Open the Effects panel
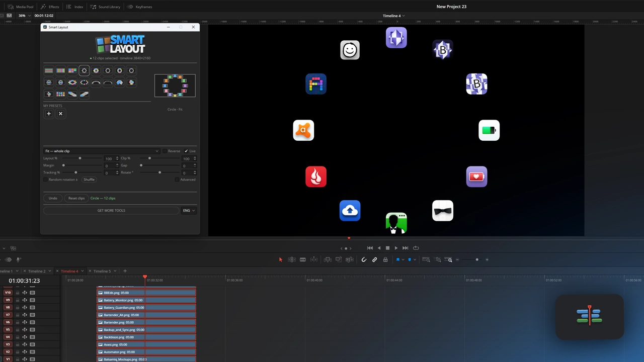Screen dimensions: 644x362 [x=50, y=7]
